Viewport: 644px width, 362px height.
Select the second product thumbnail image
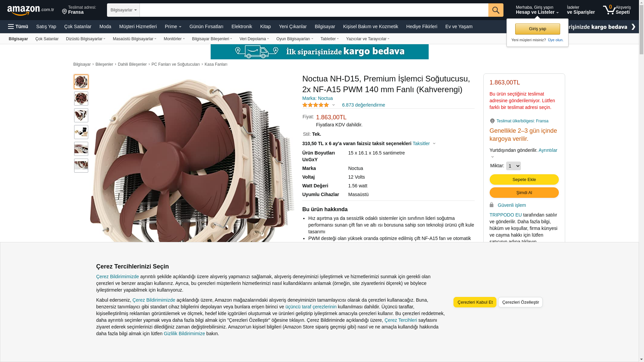click(x=81, y=99)
